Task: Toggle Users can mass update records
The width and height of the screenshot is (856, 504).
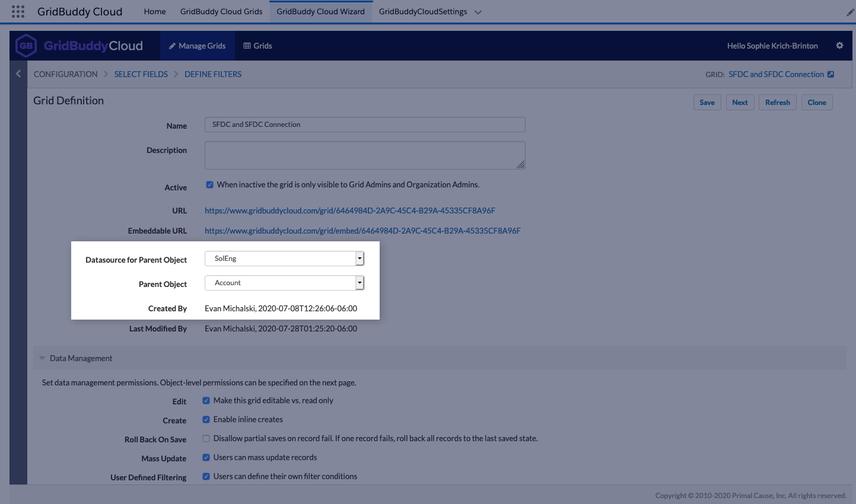Action: pos(206,457)
